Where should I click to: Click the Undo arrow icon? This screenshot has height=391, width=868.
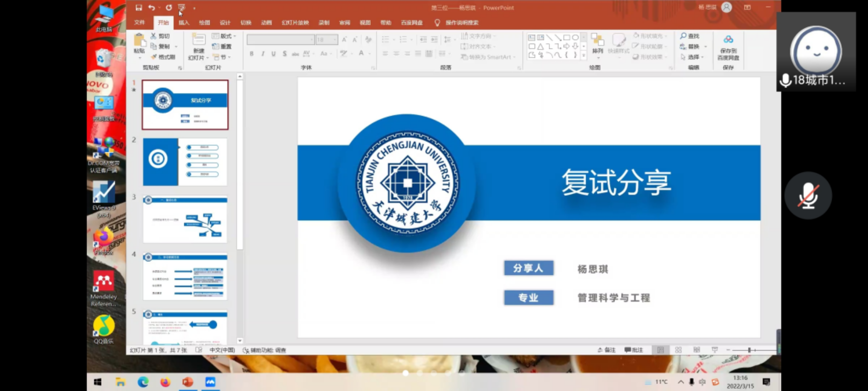[x=152, y=8]
